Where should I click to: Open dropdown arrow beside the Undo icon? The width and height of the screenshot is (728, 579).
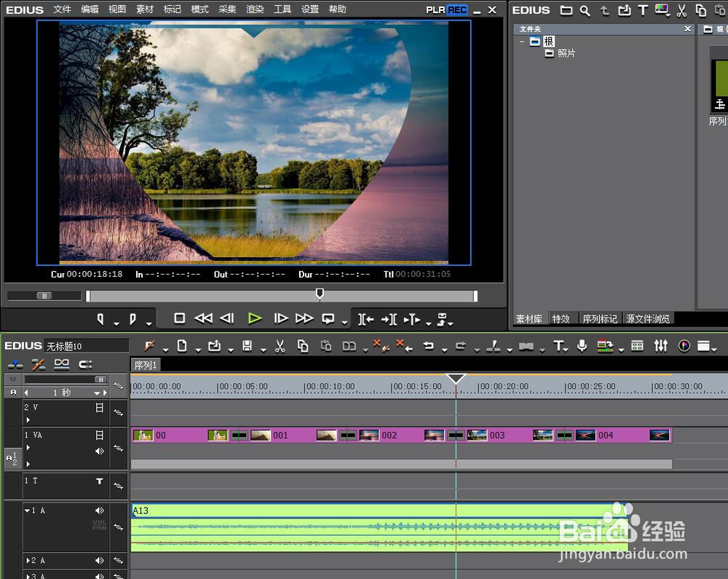(x=444, y=350)
